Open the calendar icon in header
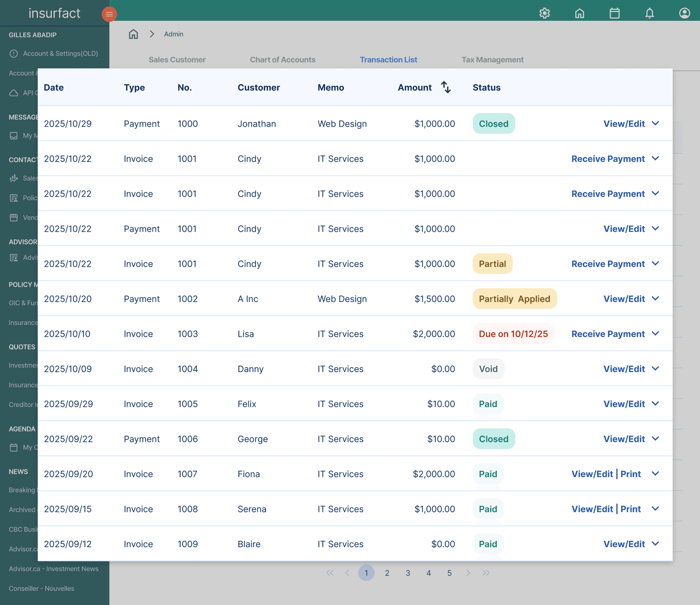Screen dimensions: 700x605 [x=614, y=13]
